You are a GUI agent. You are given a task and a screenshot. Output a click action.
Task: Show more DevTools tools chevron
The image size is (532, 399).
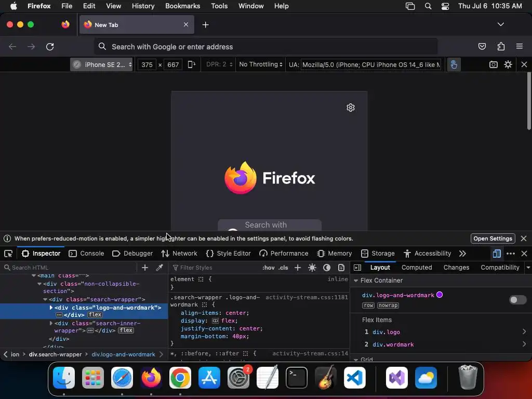coord(462,254)
